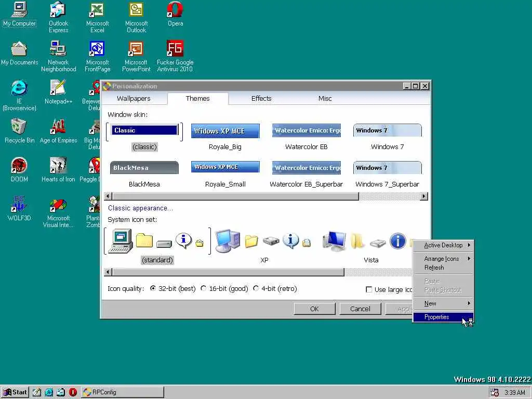This screenshot has width=532, height=399.
Task: Click the icon set scrollbar left arrow
Action: 108,272
